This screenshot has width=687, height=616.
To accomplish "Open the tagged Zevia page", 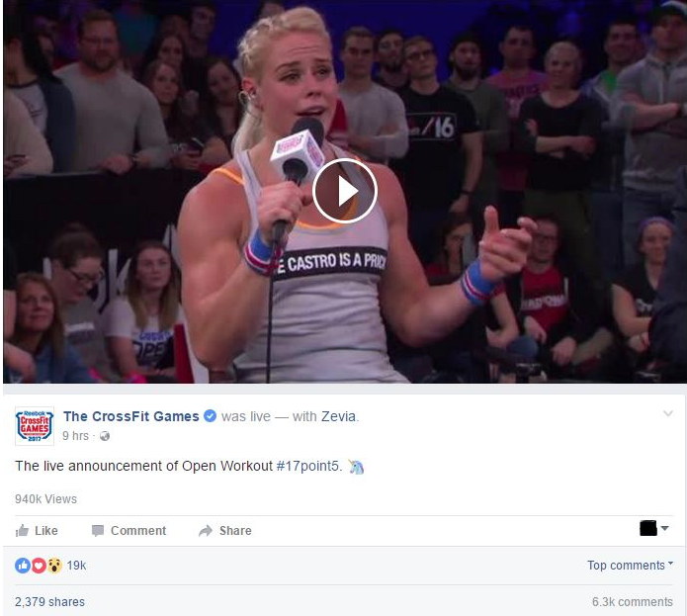I will pyautogui.click(x=338, y=416).
